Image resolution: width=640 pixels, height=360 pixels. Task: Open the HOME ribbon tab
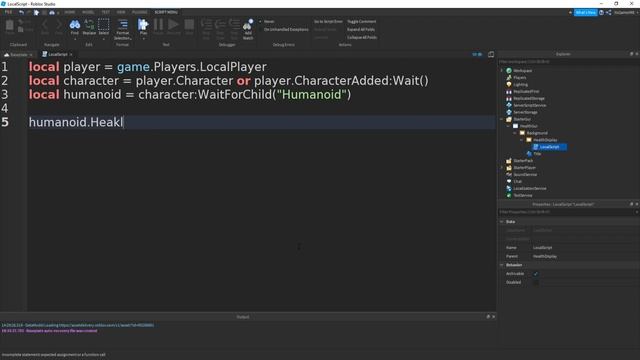tap(70, 12)
